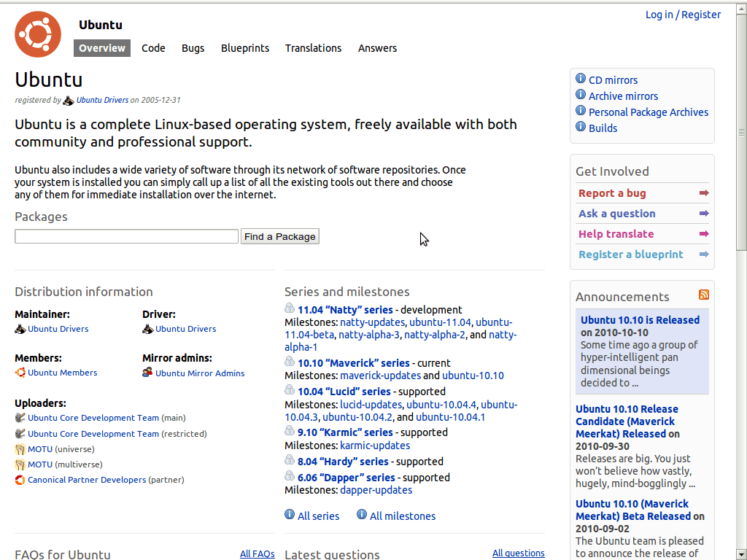Click the Natty series icon

[x=290, y=308]
